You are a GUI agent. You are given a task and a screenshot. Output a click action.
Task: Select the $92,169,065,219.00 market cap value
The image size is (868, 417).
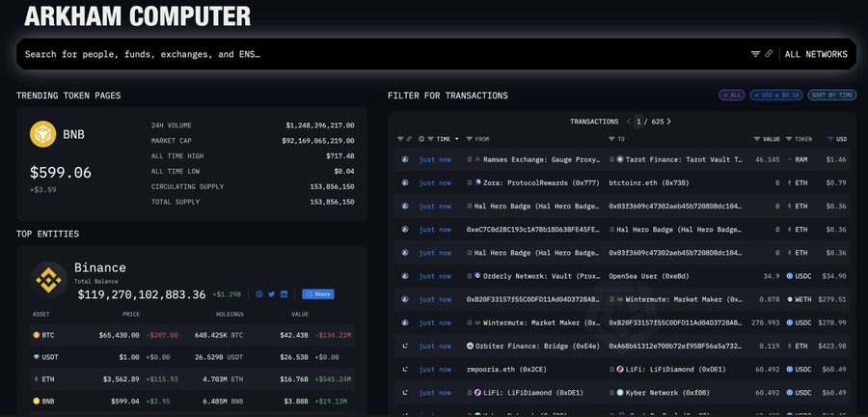tap(318, 141)
